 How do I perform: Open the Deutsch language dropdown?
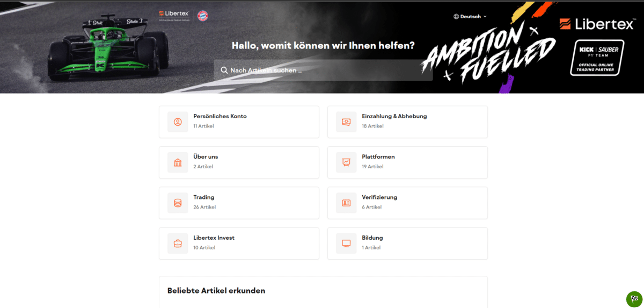click(x=470, y=17)
